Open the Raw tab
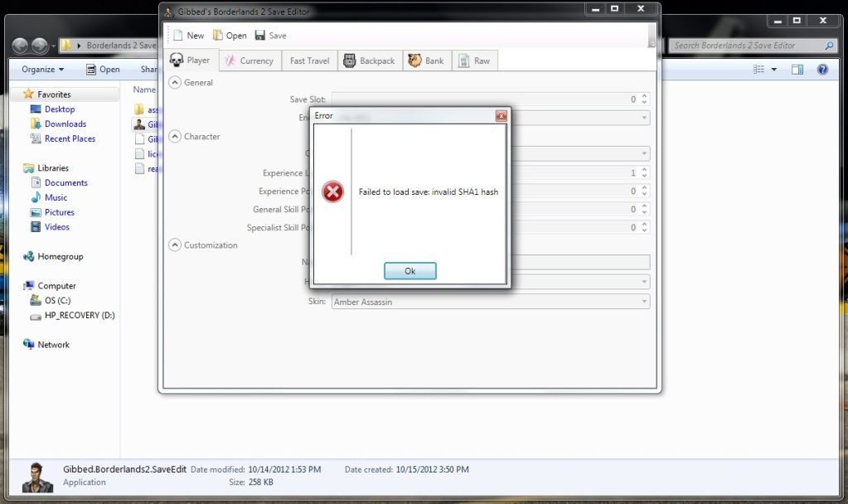The image size is (848, 504). pos(475,61)
